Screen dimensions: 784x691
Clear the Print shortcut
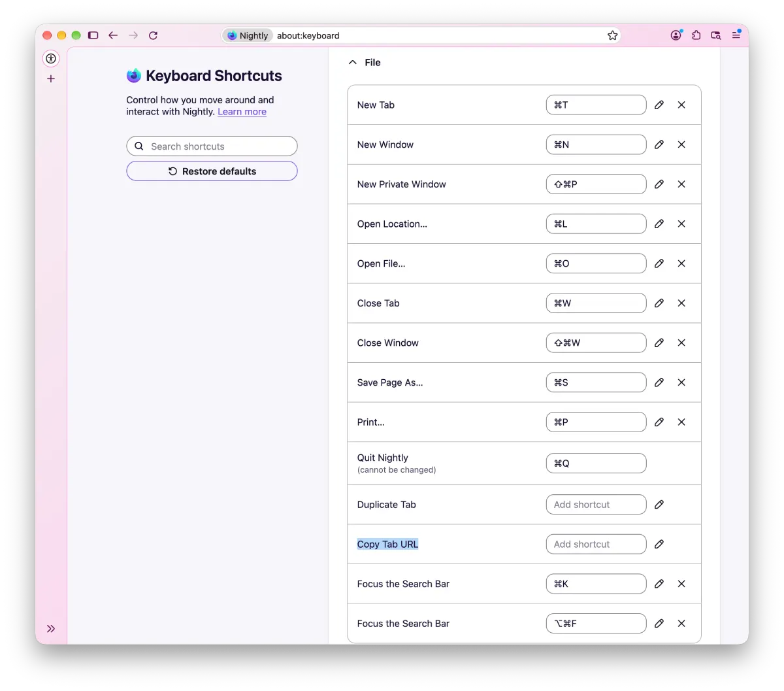(681, 422)
